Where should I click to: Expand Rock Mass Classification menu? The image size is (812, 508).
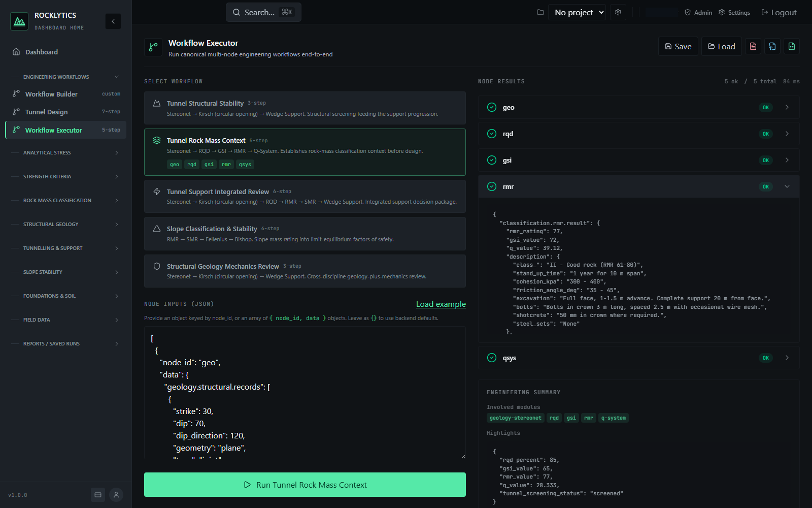pyautogui.click(x=66, y=200)
